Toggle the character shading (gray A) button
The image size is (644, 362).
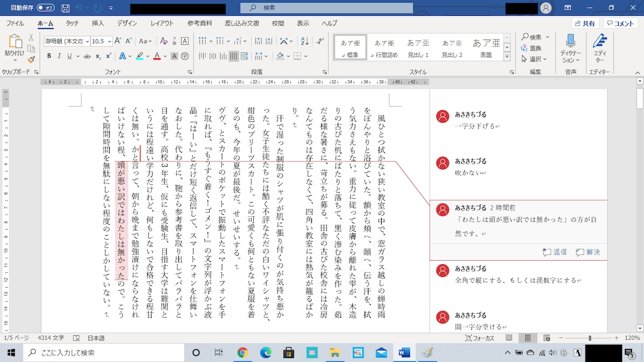[174, 56]
